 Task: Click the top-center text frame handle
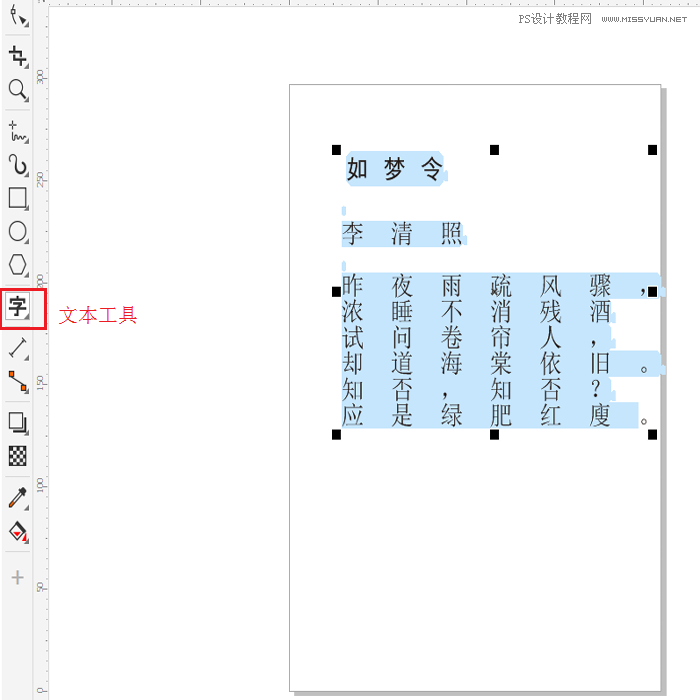pyautogui.click(x=494, y=150)
